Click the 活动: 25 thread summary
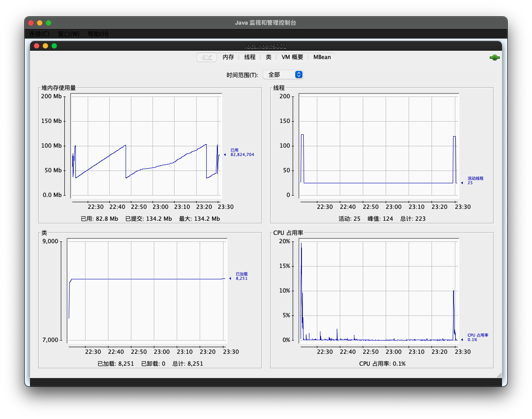 pyautogui.click(x=350, y=219)
